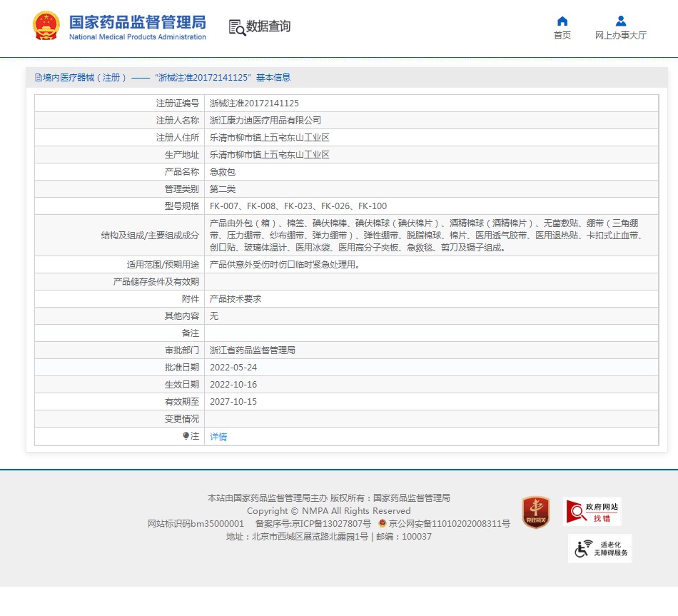Select approval department 浙江省药品监督管理局
678x616 pixels.
tap(253, 350)
